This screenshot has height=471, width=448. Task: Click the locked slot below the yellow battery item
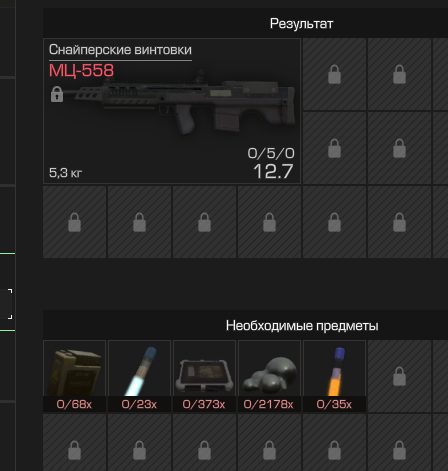74,443
